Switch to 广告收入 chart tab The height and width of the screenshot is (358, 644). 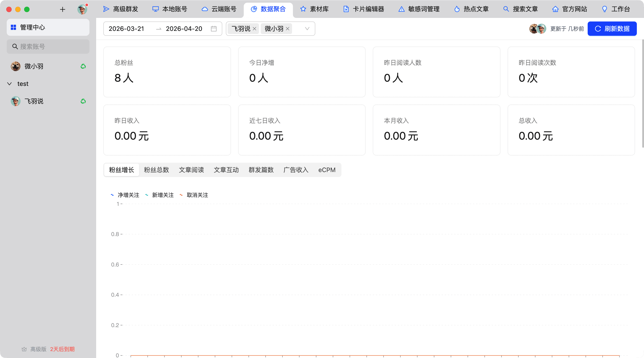click(296, 170)
